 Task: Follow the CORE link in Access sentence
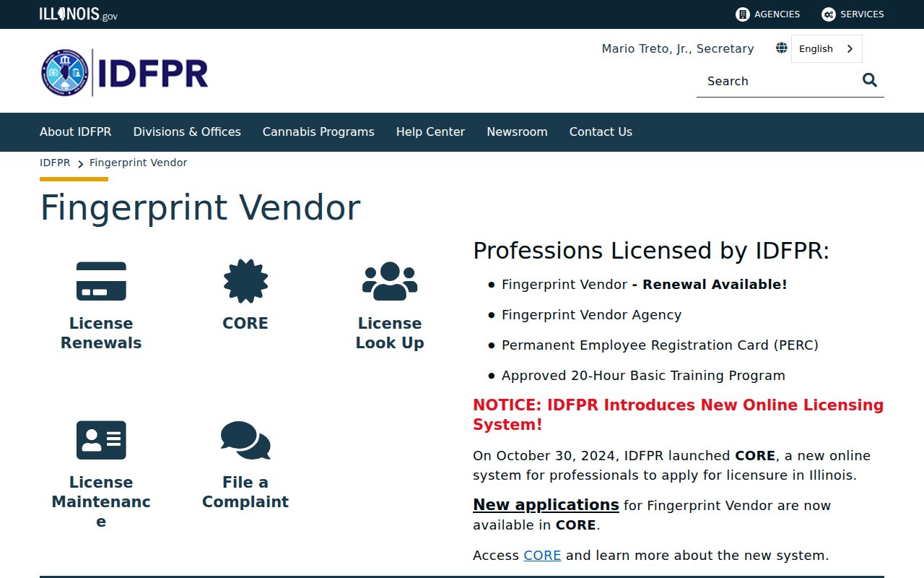click(x=542, y=556)
